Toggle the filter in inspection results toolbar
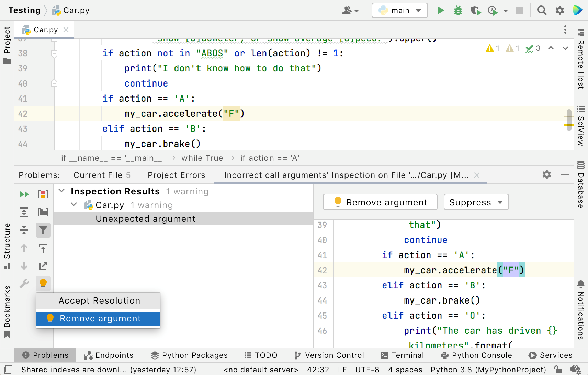 pos(43,230)
